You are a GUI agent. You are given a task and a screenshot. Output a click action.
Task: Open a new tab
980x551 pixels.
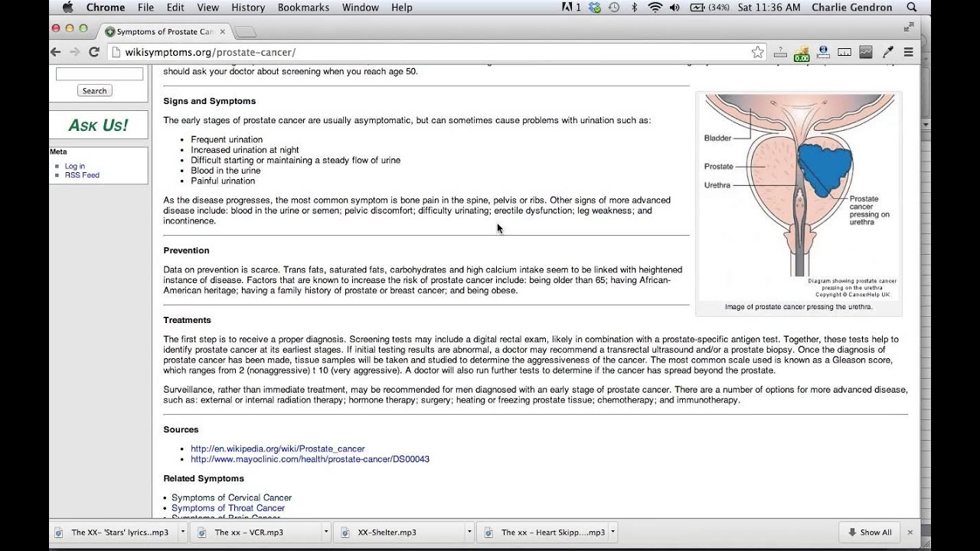tap(245, 32)
